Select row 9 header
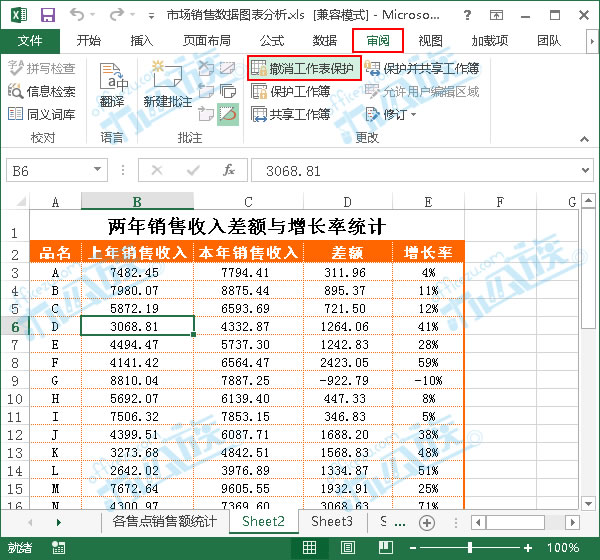This screenshot has height=560, width=600. tap(15, 380)
